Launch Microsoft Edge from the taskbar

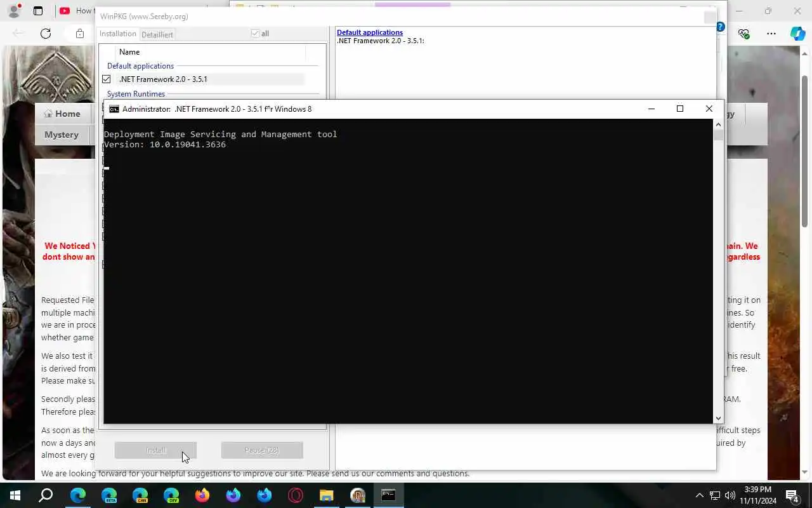78,495
